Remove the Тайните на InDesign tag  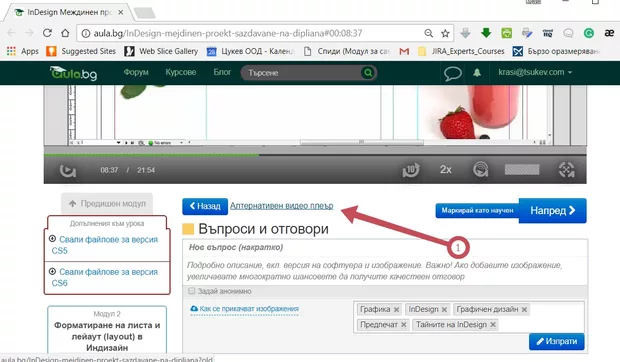click(493, 325)
